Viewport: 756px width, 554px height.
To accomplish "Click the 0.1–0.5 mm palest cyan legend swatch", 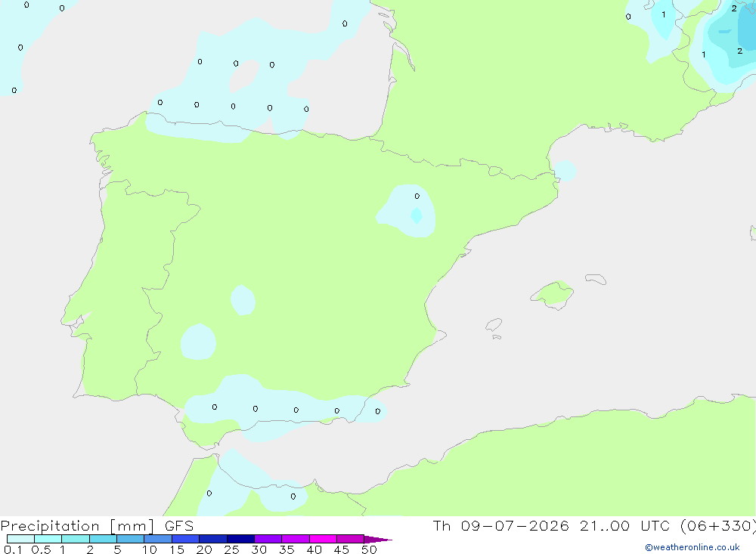I will (x=20, y=539).
